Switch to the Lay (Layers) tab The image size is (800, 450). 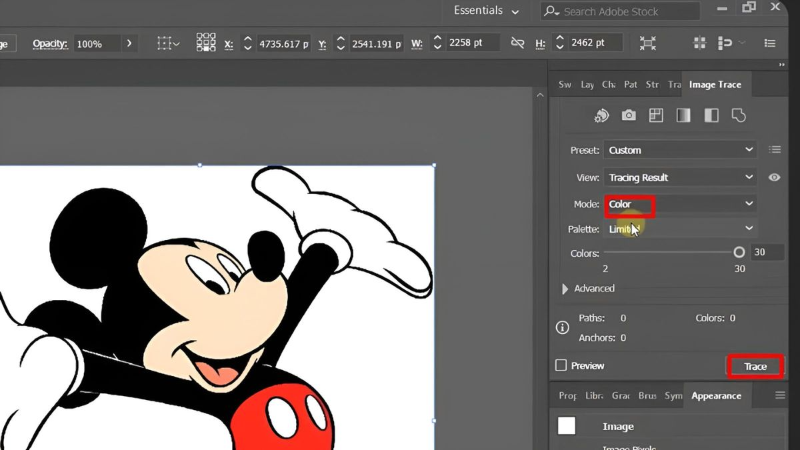point(587,85)
